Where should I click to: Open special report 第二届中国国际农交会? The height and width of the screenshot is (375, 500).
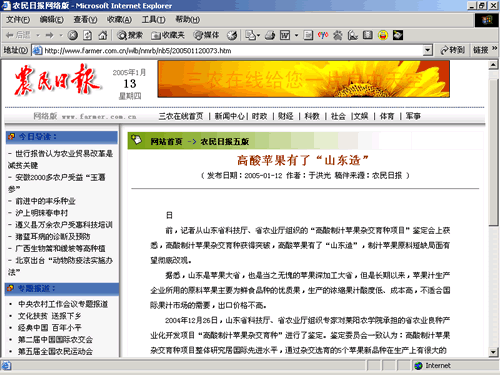55,340
